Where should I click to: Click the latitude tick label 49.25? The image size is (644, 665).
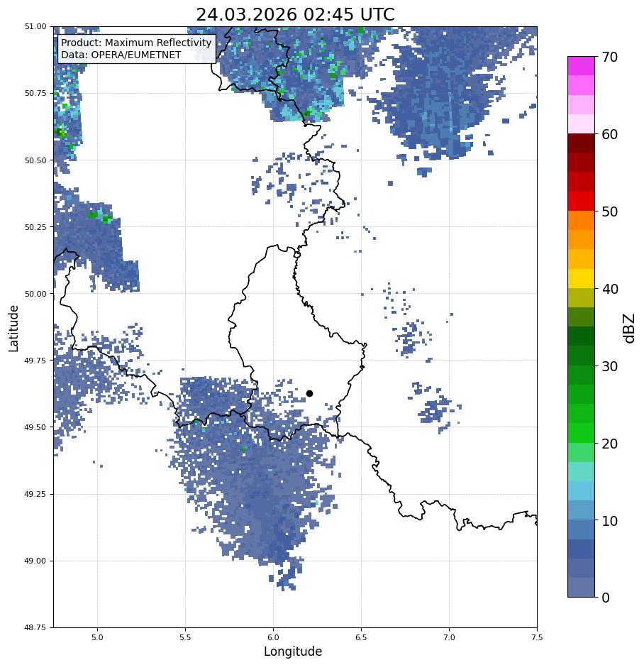35,494
